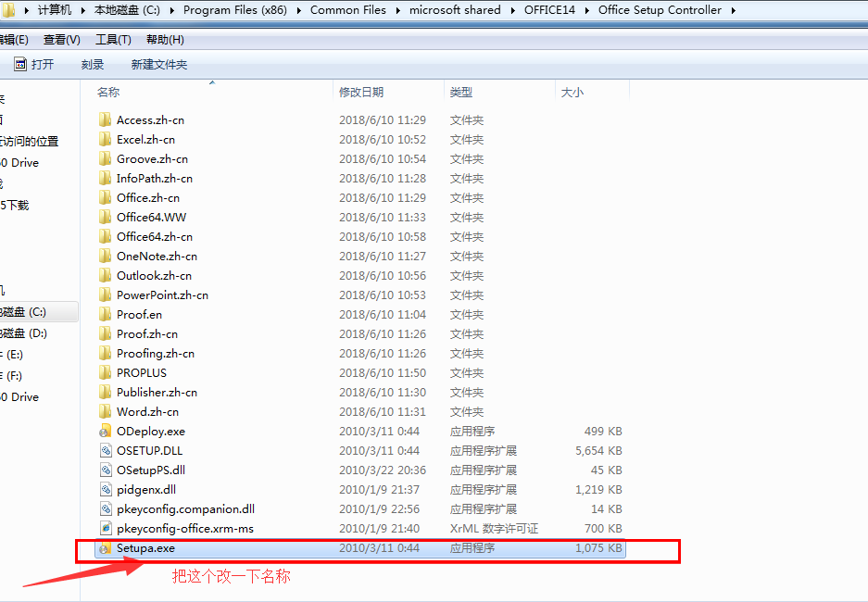Screen dimensions: 868x602
Task: Select folder name Access.zh-cn
Action: pos(150,120)
